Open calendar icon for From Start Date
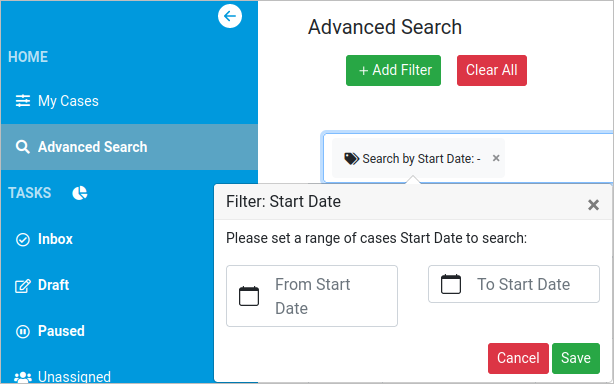This screenshot has width=614, height=384. pos(249,296)
